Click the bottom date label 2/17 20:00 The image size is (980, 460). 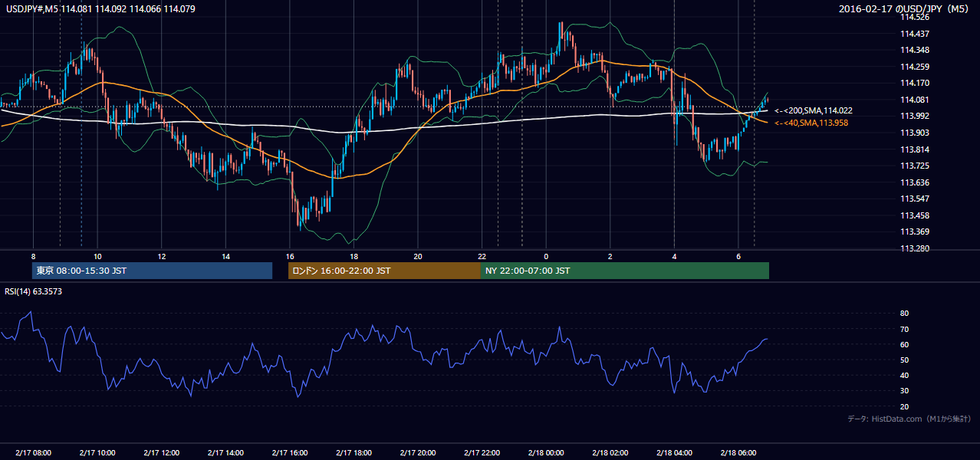tap(418, 452)
